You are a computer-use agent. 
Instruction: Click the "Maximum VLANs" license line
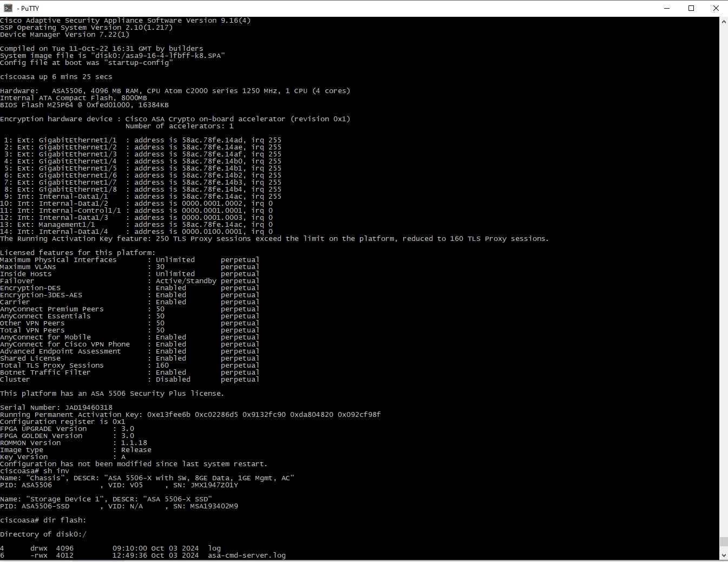tap(130, 267)
